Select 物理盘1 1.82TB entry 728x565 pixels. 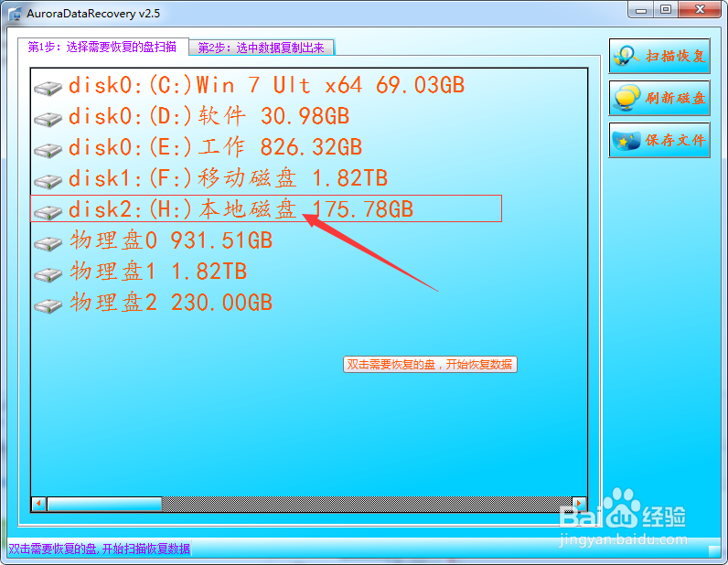pyautogui.click(x=158, y=272)
